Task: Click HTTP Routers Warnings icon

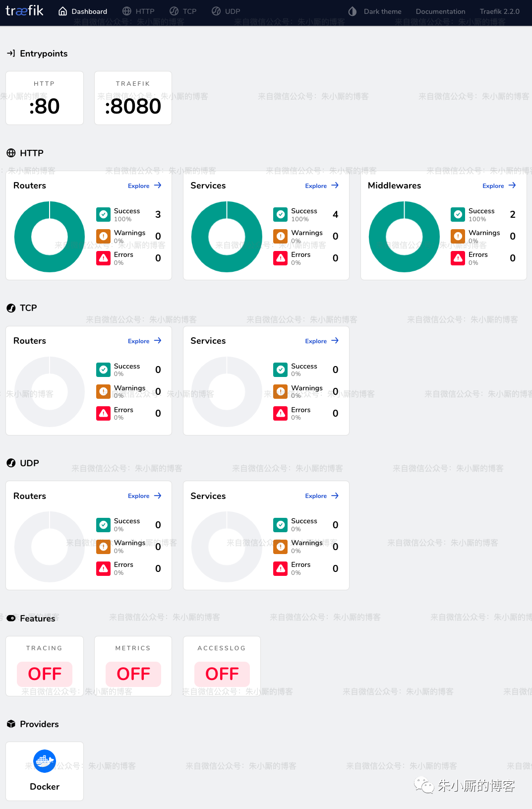Action: pyautogui.click(x=104, y=236)
